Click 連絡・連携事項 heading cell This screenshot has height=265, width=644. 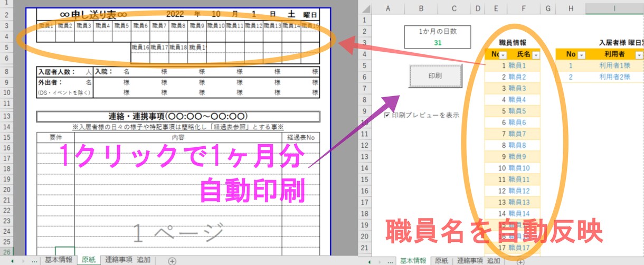pyautogui.click(x=178, y=116)
